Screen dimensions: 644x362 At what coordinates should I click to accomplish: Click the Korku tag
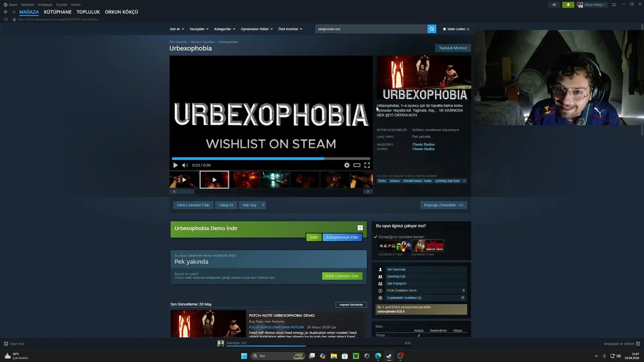[x=382, y=180]
